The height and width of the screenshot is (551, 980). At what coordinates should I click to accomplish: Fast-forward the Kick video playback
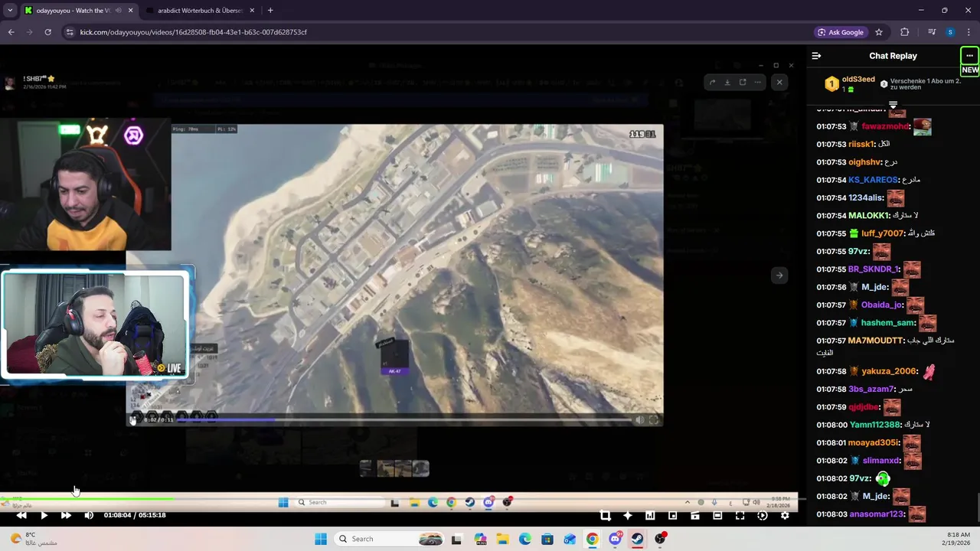pyautogui.click(x=66, y=516)
